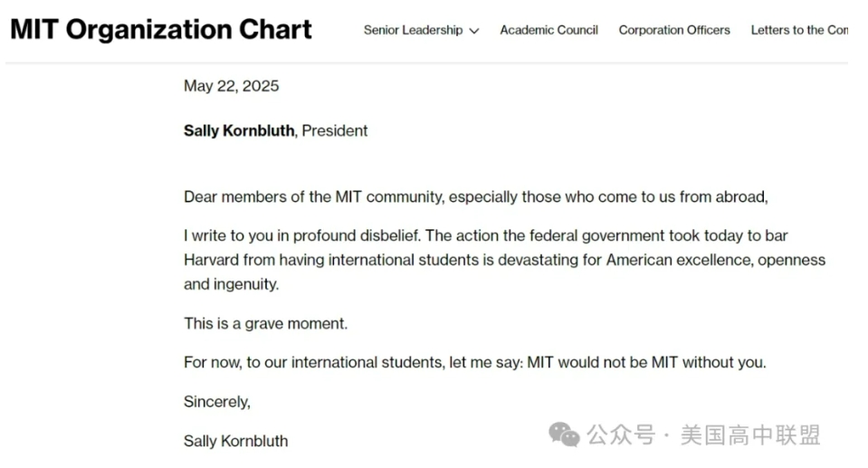This screenshot has height=468, width=868.
Task: Click the 'Dear members of the MIT community' line
Action: pyautogui.click(x=476, y=197)
